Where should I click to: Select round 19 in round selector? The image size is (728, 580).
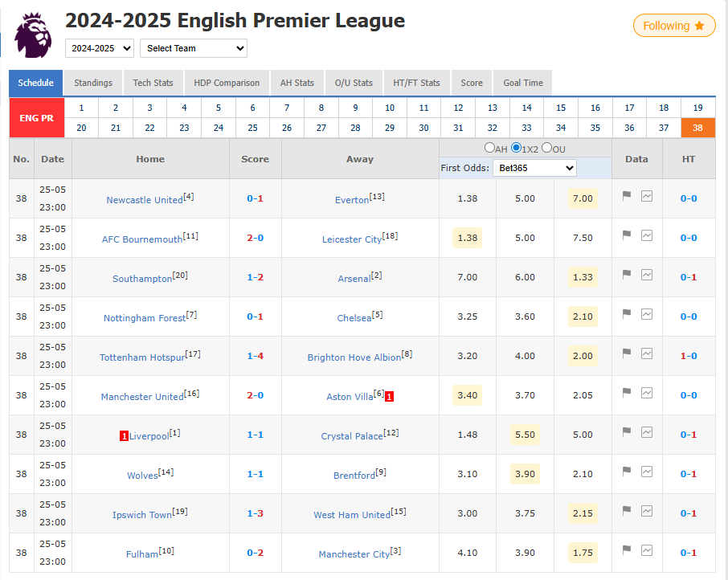[x=697, y=108]
